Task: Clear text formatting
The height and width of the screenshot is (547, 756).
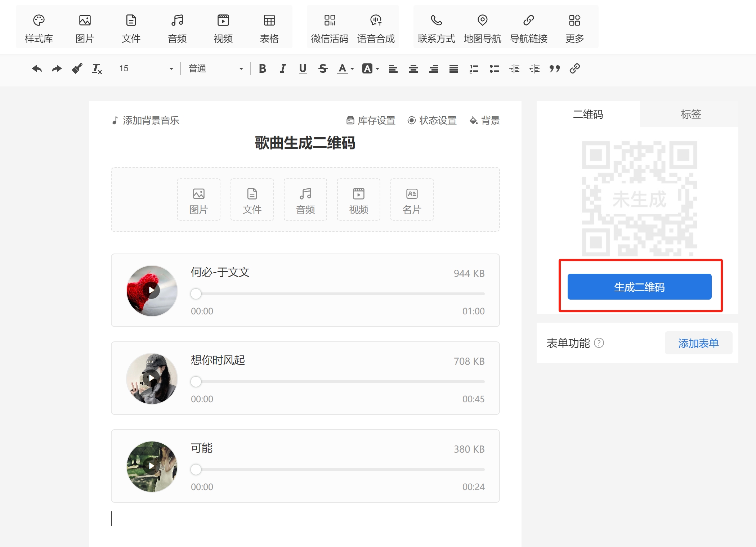Action: point(97,68)
